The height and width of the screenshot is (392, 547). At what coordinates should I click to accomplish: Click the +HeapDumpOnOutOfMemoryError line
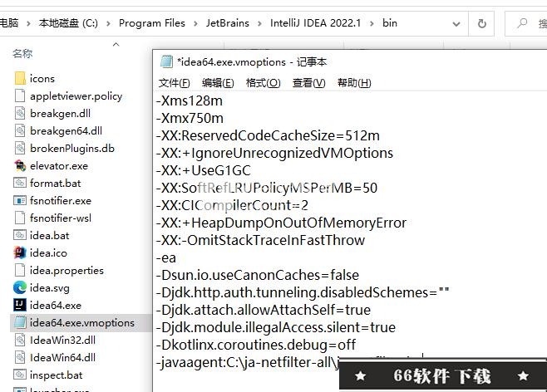pos(281,223)
